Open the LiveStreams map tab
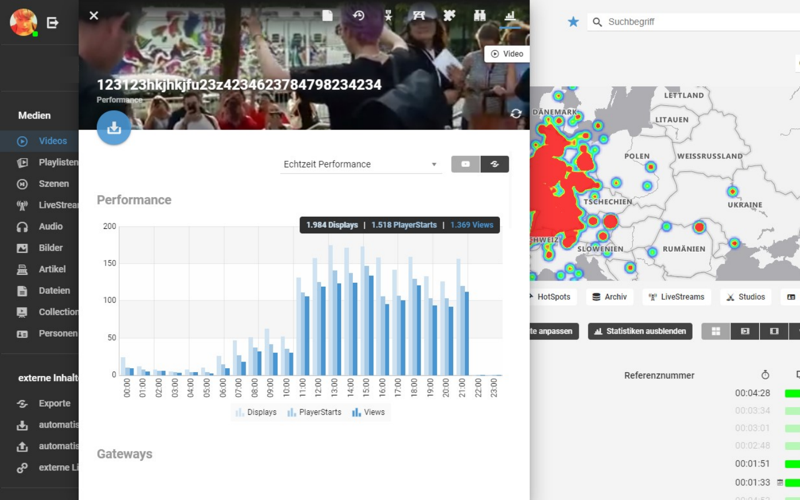 [x=677, y=297]
